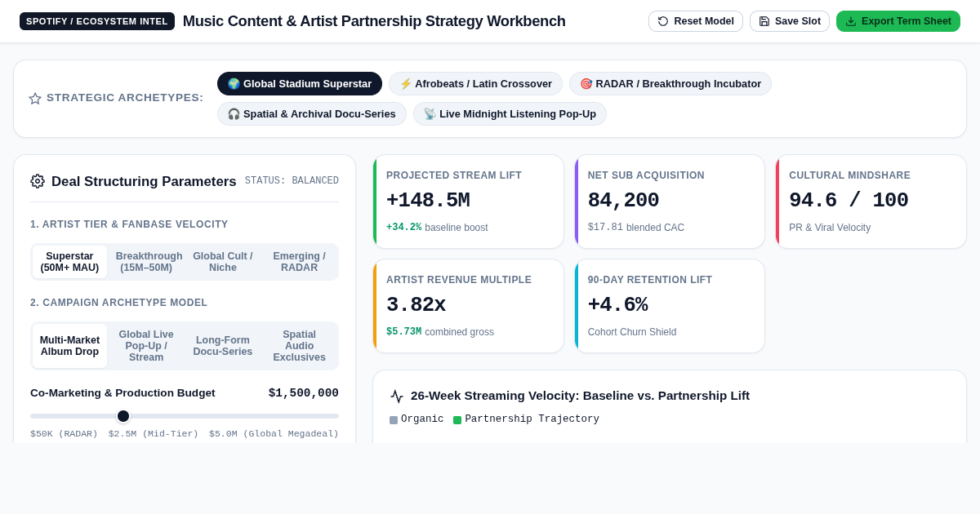980x514 pixels.
Task: Choose Live Midnight Listening Pop-Up archetype
Action: pos(510,113)
